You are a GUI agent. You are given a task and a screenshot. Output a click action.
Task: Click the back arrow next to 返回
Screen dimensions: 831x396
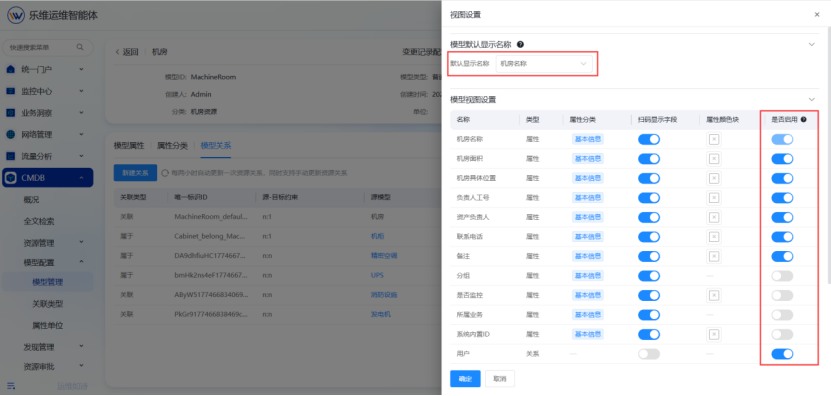[x=117, y=52]
